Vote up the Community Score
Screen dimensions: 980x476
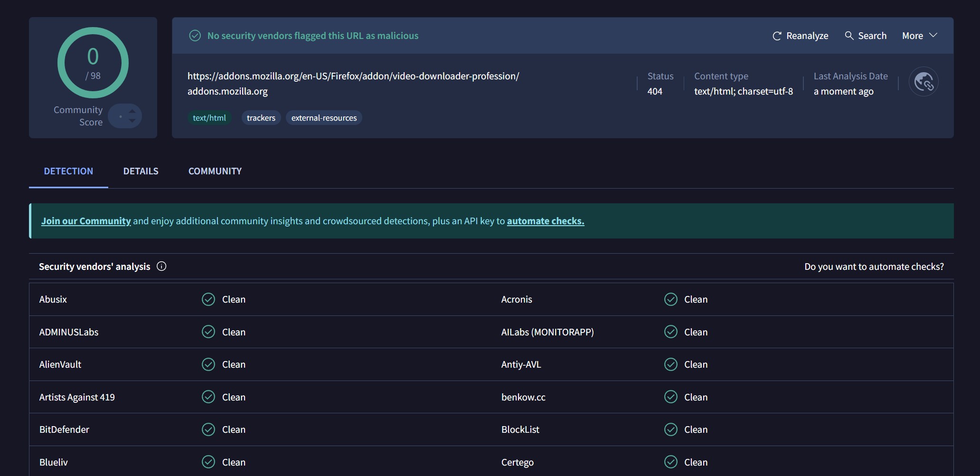pos(132,111)
